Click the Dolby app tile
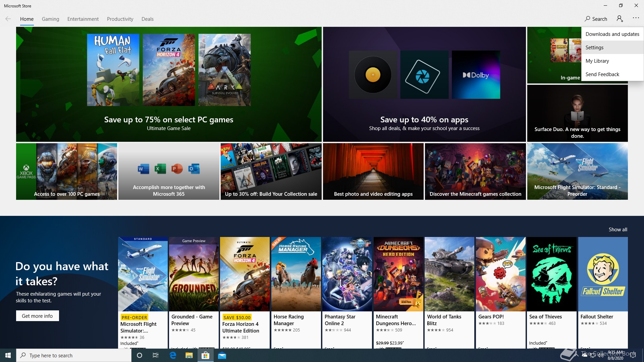The image size is (644, 362). pos(476,75)
